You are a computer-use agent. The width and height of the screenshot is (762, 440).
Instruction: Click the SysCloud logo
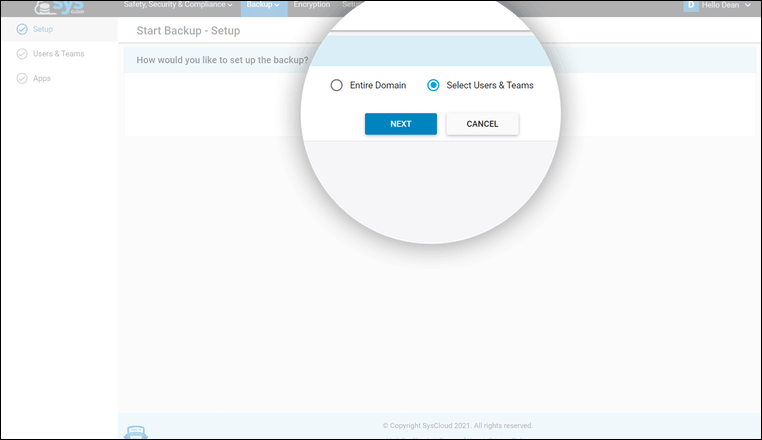(x=59, y=7)
